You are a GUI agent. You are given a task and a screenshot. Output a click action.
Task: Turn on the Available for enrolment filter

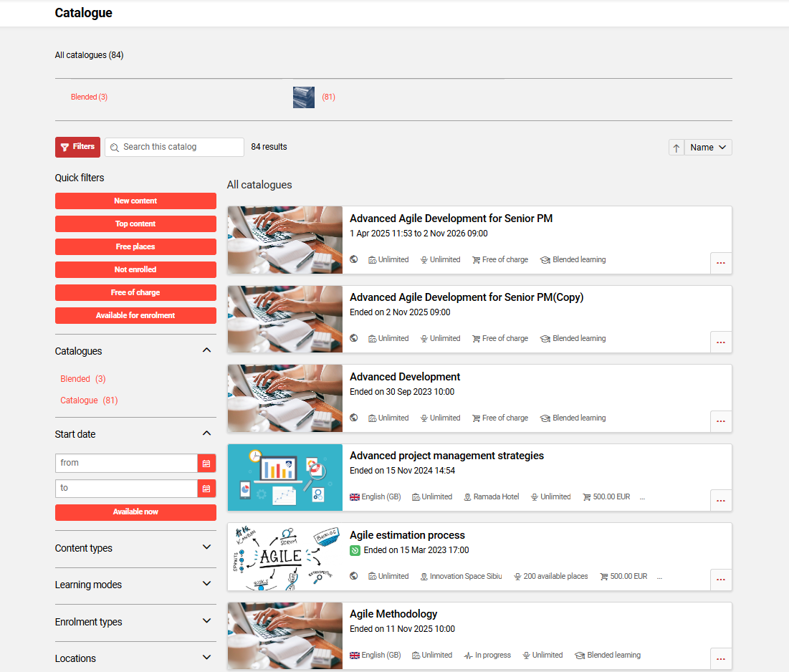pos(135,315)
